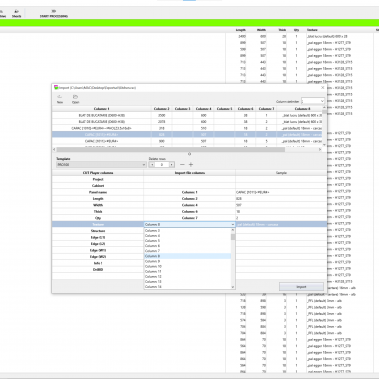Click the plus button beside Delete rows
This screenshot has height=379, width=379.
[191, 165]
